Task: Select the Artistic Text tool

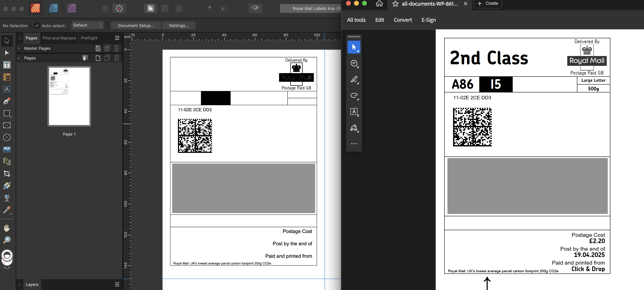Action: pos(7,89)
